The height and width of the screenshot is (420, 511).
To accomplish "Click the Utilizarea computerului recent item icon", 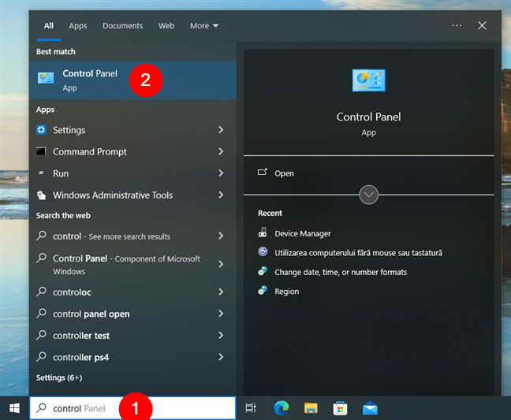I will [263, 252].
